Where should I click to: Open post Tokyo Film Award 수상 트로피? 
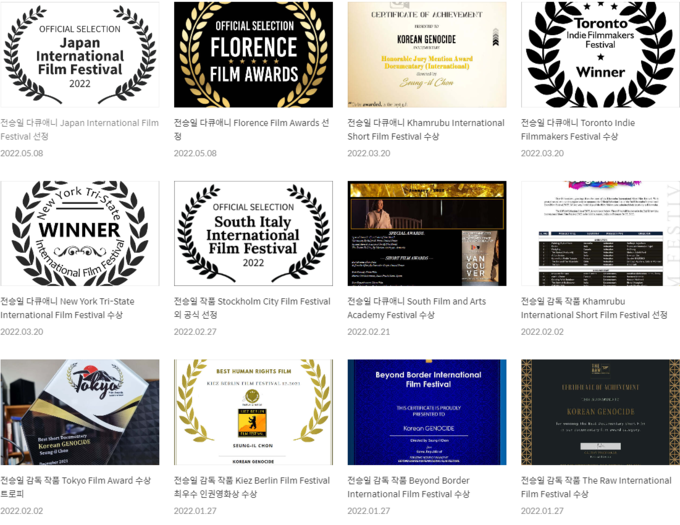75,487
